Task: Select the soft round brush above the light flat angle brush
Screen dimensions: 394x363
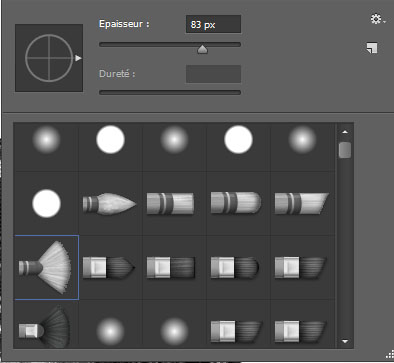Action: [x=302, y=139]
